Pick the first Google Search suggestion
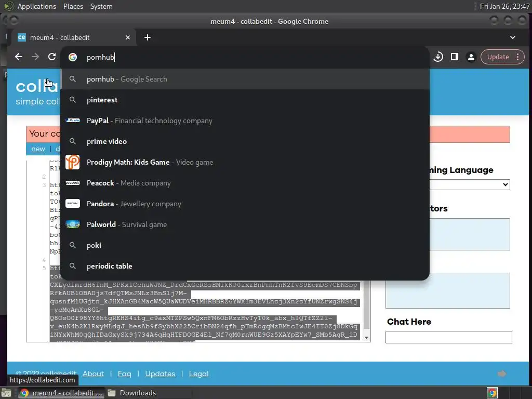 [245, 79]
